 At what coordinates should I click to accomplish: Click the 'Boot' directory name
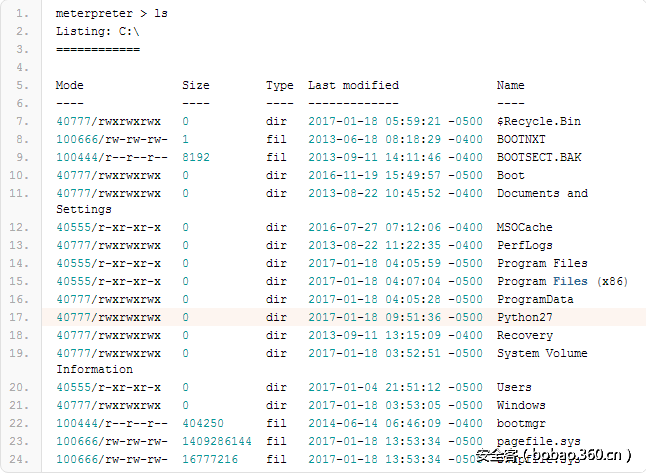[x=510, y=176]
